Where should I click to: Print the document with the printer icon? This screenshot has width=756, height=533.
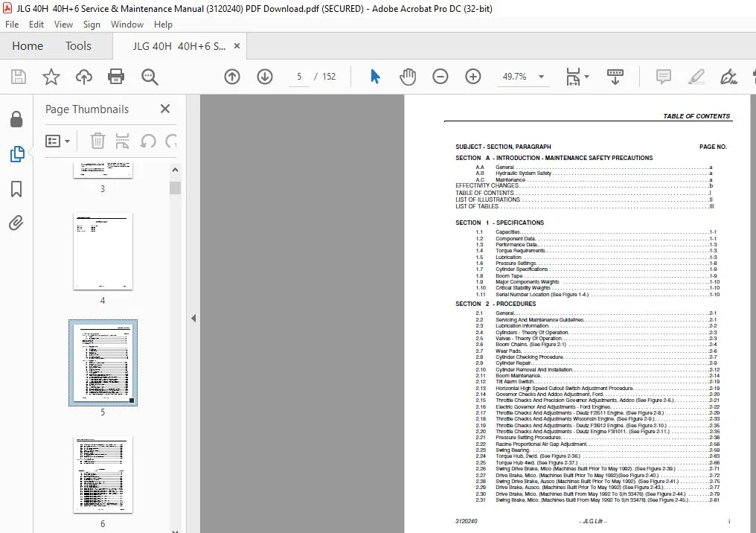116,77
